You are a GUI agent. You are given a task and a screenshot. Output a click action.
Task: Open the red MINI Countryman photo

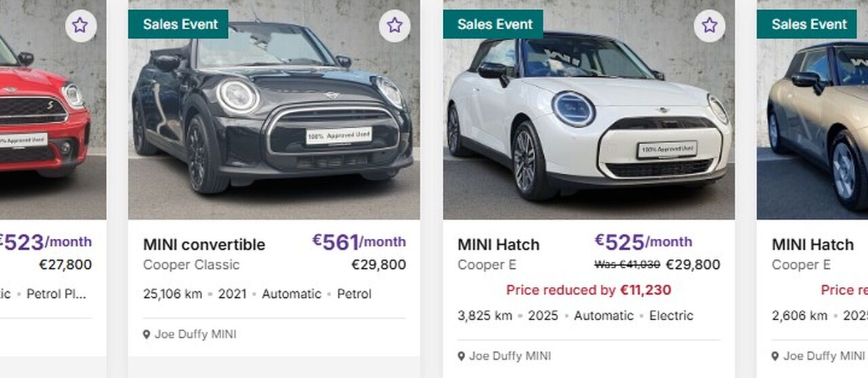pyautogui.click(x=53, y=109)
